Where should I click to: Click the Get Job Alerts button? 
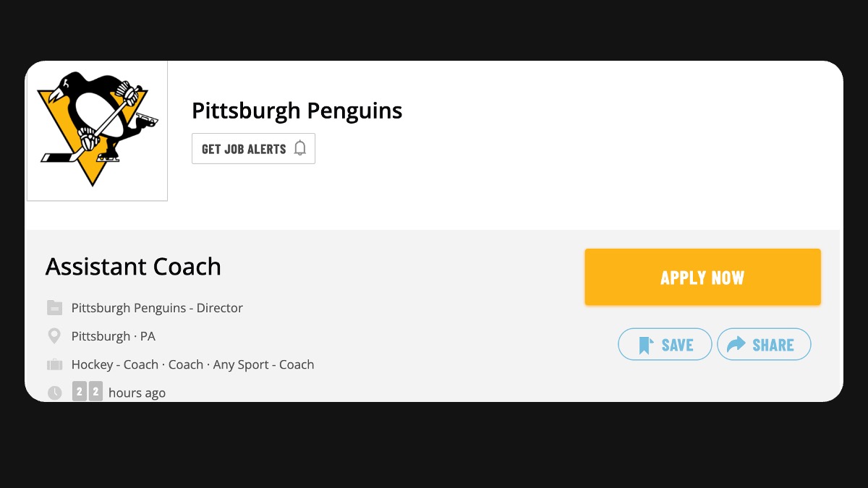[x=253, y=147]
